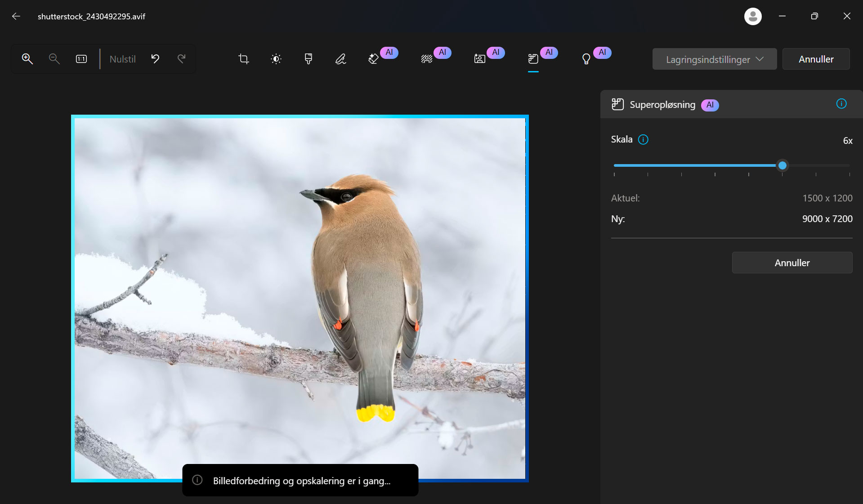Open the AI background blur tool
Viewport: 863px width, 504px height.
click(x=427, y=59)
